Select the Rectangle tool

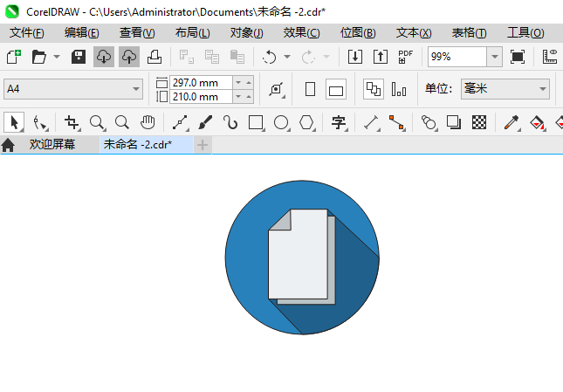tap(256, 122)
